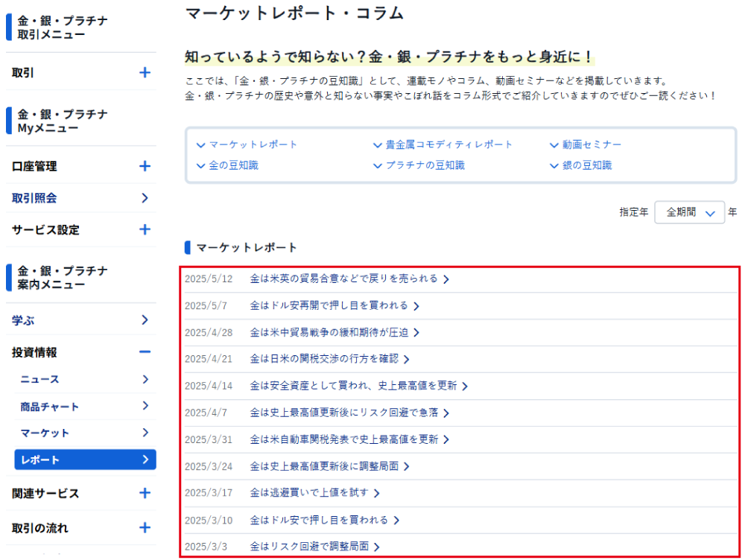Read the 2025/3/17 report 金は逃避買いで上値を試す
This screenshot has width=745, height=560.
[310, 493]
